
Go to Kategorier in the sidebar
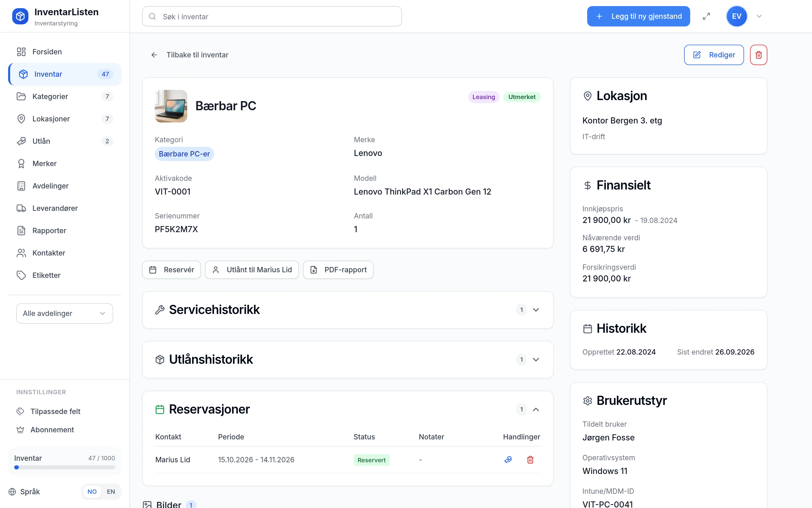(x=64, y=97)
